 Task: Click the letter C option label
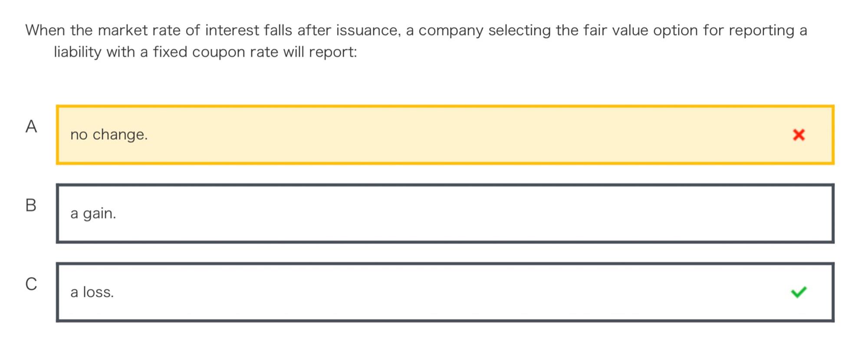[31, 284]
